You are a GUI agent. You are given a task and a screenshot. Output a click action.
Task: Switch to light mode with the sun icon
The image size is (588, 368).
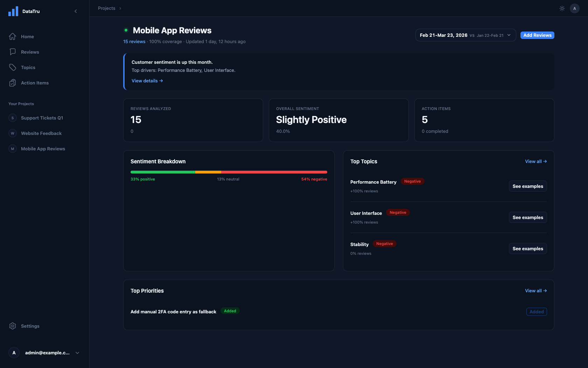[562, 8]
